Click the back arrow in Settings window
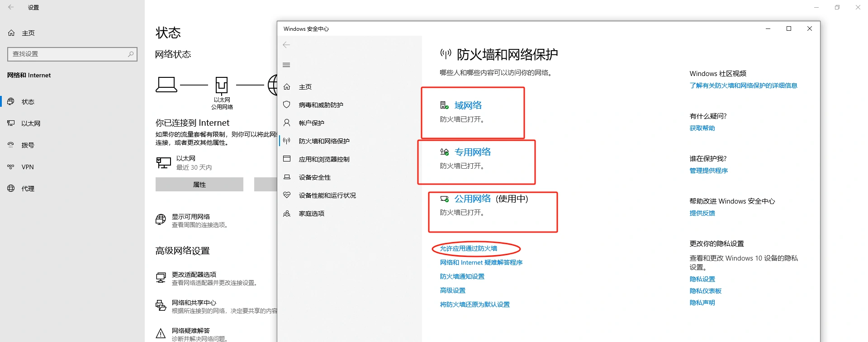Viewport: 868px width, 342px height. 11,7
